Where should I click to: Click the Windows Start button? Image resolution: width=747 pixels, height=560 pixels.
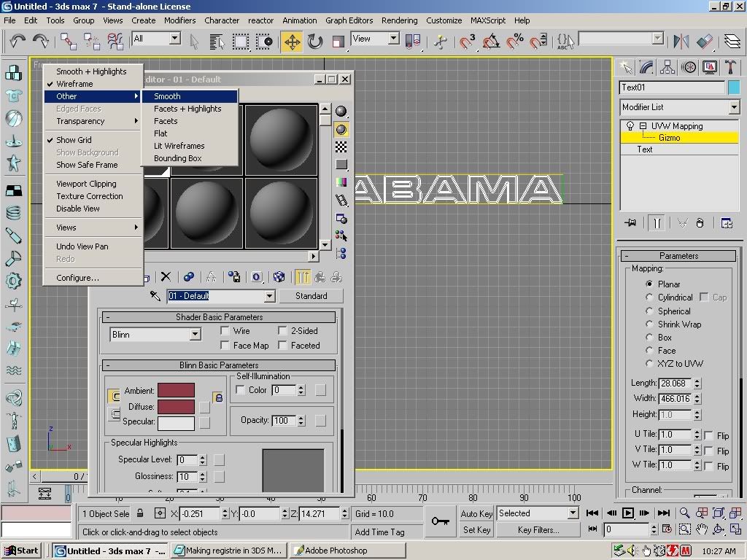tap(21, 551)
